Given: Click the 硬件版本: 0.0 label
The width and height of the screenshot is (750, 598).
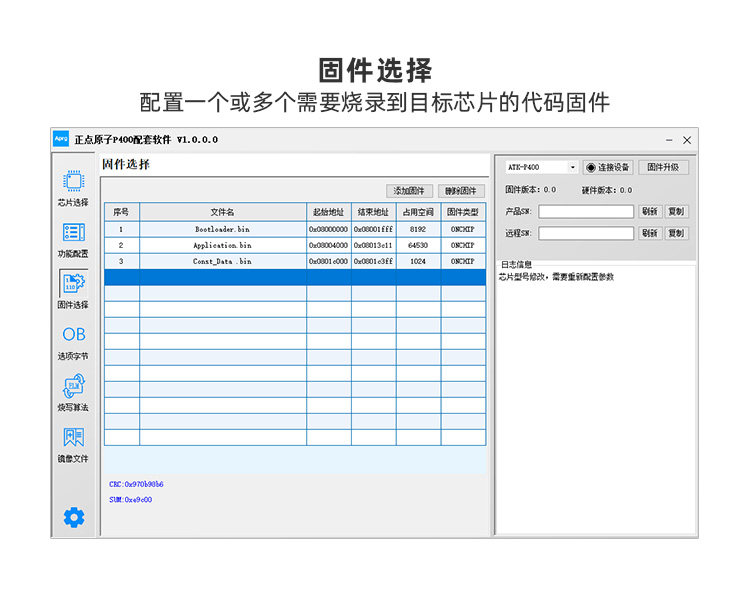Looking at the screenshot, I should [607, 190].
